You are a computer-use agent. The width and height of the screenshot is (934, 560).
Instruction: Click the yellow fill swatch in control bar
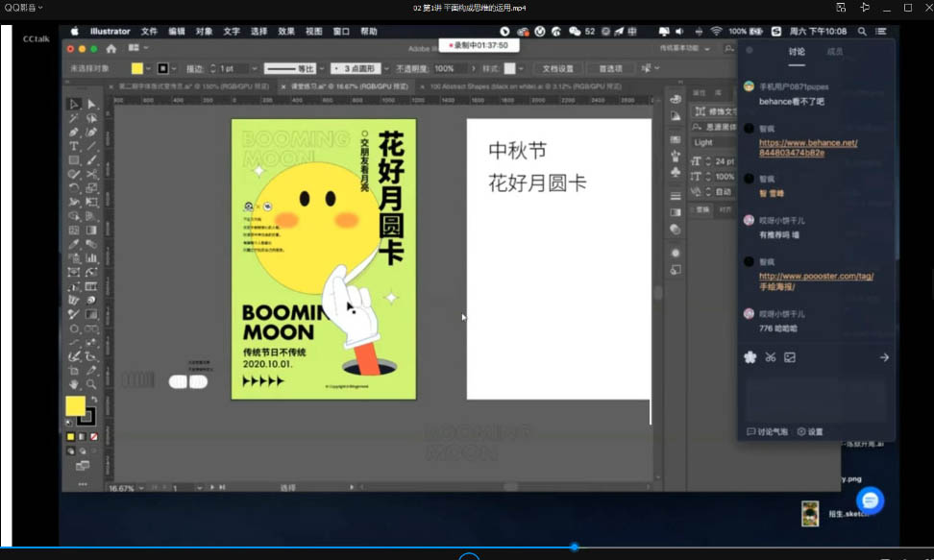click(x=137, y=68)
